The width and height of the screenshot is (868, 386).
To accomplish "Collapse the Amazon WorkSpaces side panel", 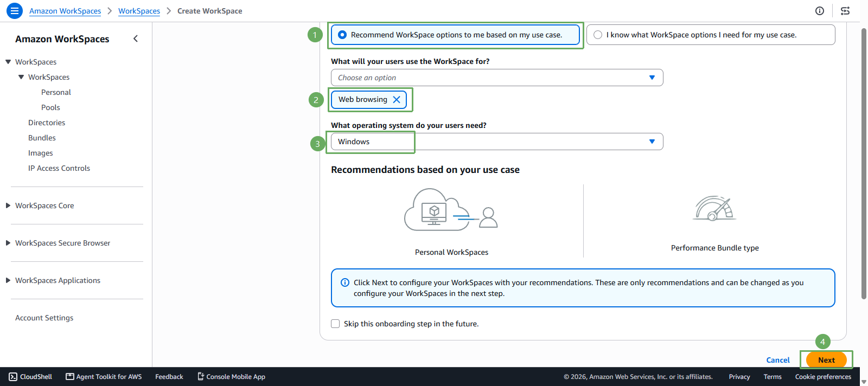I will tap(136, 38).
